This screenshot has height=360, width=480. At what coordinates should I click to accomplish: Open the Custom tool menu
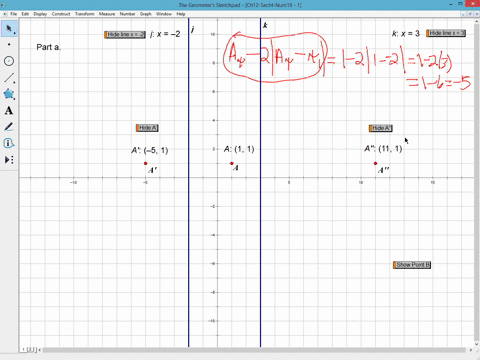click(9, 160)
